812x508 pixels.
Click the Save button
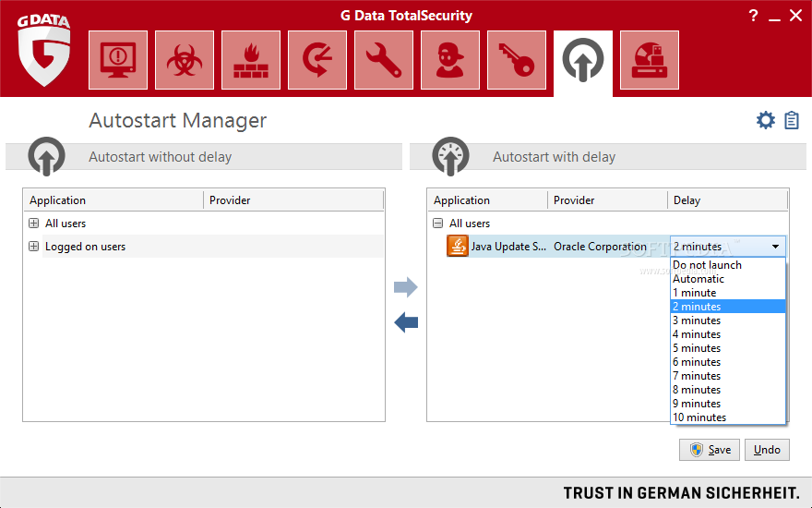point(709,450)
